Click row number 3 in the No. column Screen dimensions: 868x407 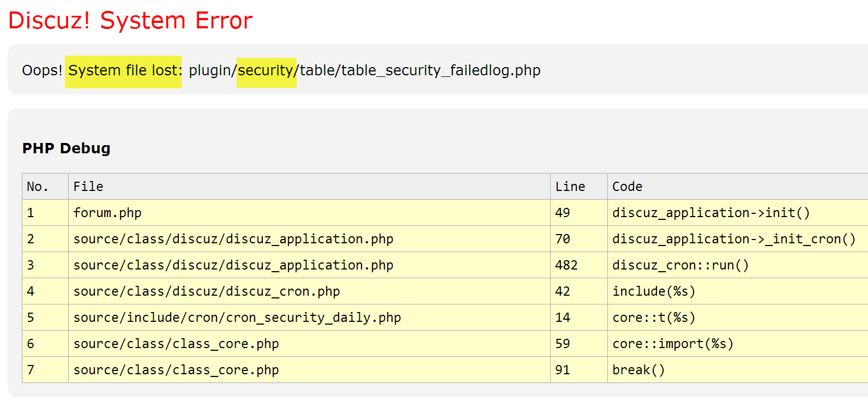(31, 265)
